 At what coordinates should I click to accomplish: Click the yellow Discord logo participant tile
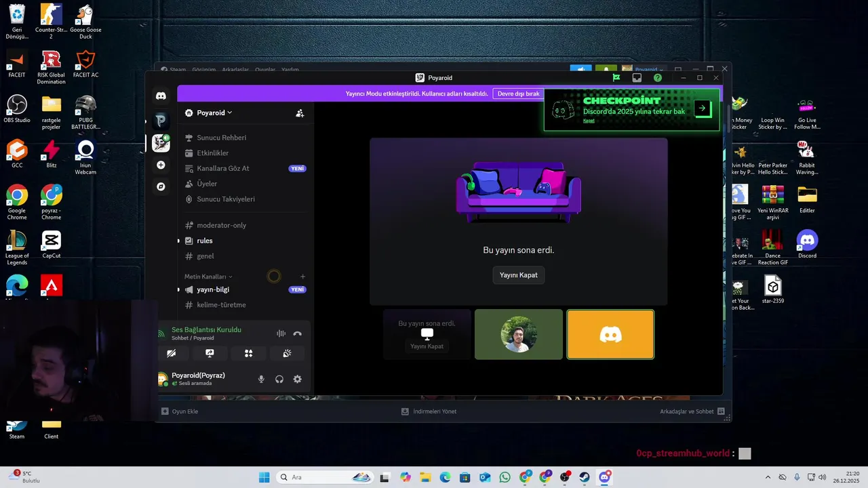click(x=610, y=334)
